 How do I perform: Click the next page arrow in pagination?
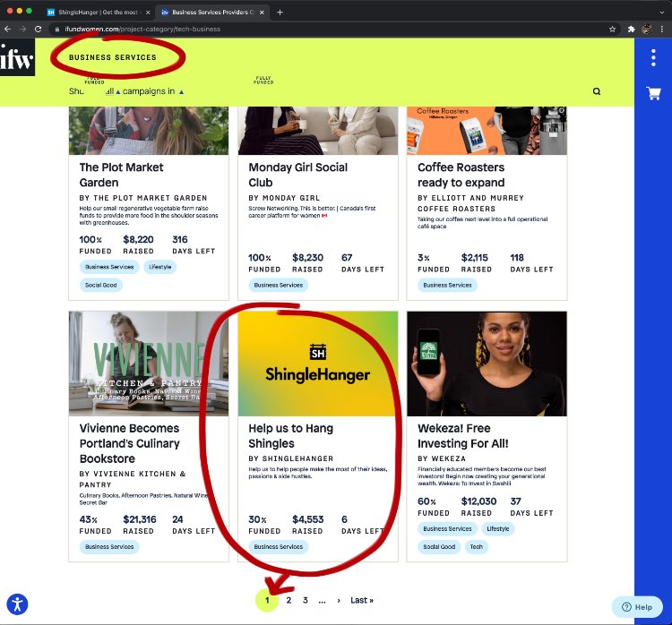(339, 600)
